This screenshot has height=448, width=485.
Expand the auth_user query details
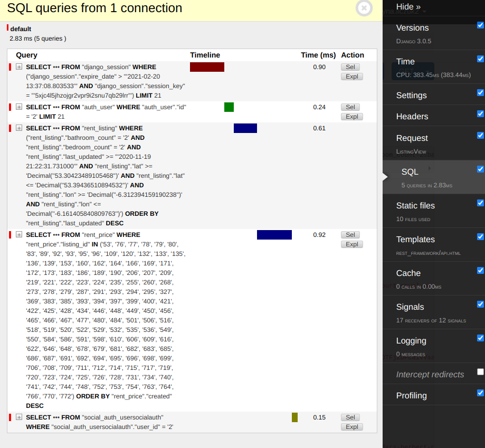[19, 107]
